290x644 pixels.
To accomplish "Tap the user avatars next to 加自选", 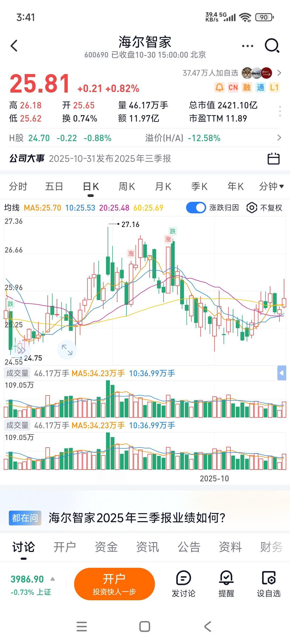I will [257, 73].
